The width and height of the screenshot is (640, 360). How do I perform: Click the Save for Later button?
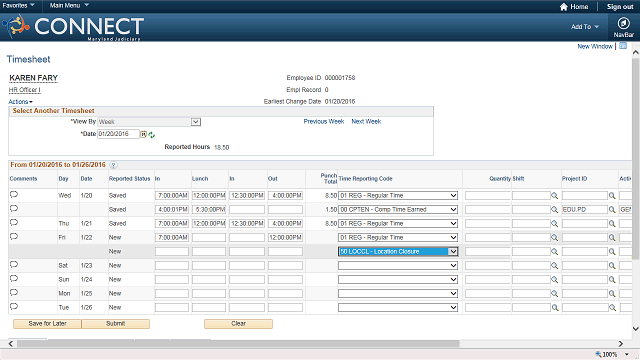pyautogui.click(x=47, y=324)
